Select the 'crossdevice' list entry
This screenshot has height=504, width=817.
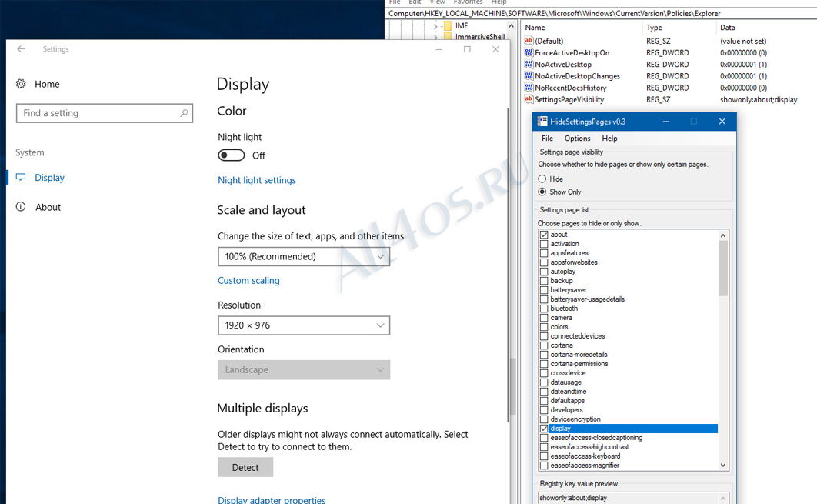(568, 373)
